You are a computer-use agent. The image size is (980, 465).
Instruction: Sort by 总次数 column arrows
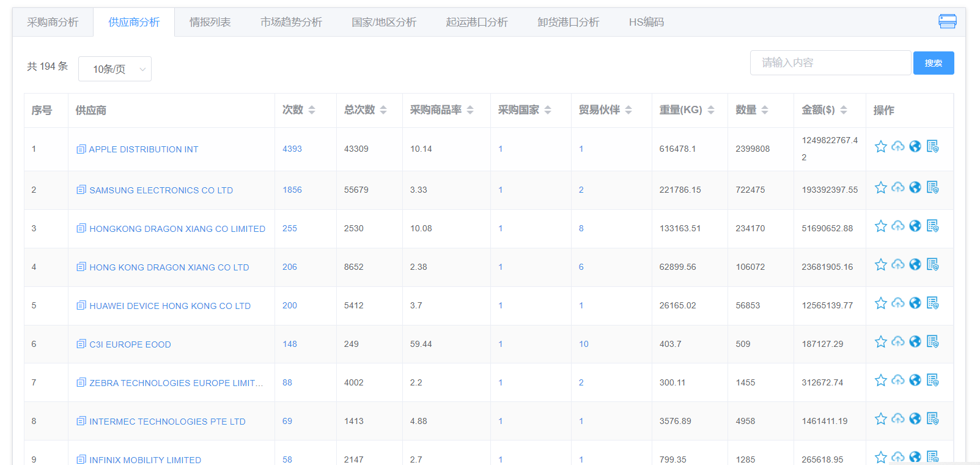pyautogui.click(x=383, y=110)
